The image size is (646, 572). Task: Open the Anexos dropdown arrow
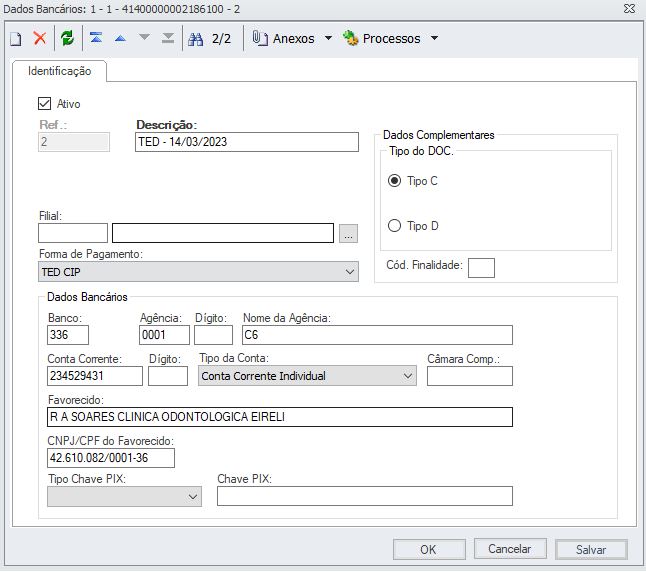pos(327,39)
